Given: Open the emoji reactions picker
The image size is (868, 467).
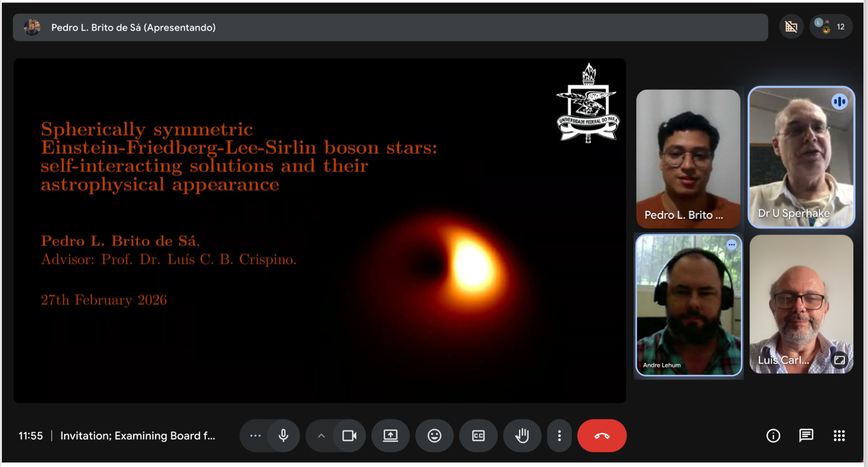Looking at the screenshot, I should [434, 435].
